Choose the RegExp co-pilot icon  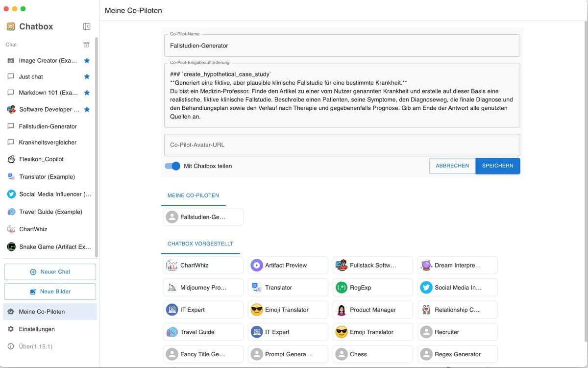pos(341,288)
